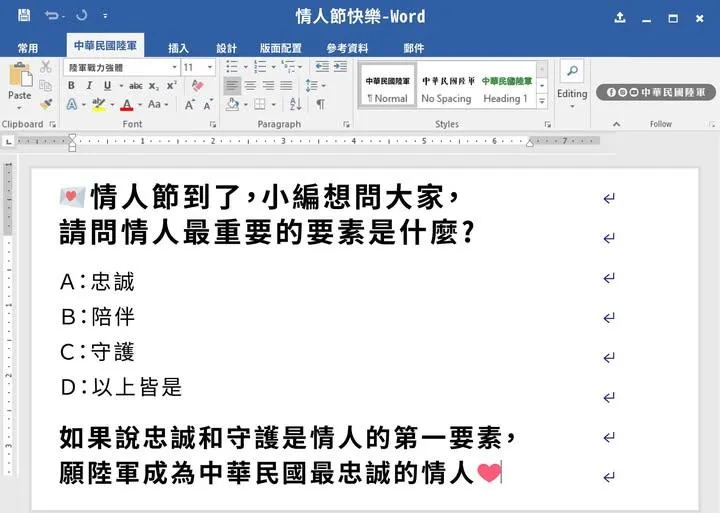Toggle Align Left paragraph alignment
The width and height of the screenshot is (720, 513).
(232, 86)
